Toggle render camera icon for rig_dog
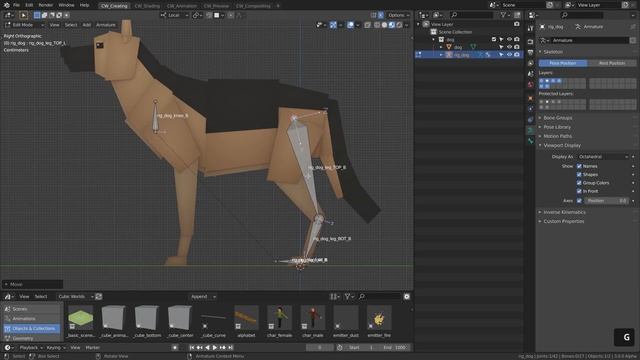 517,55
